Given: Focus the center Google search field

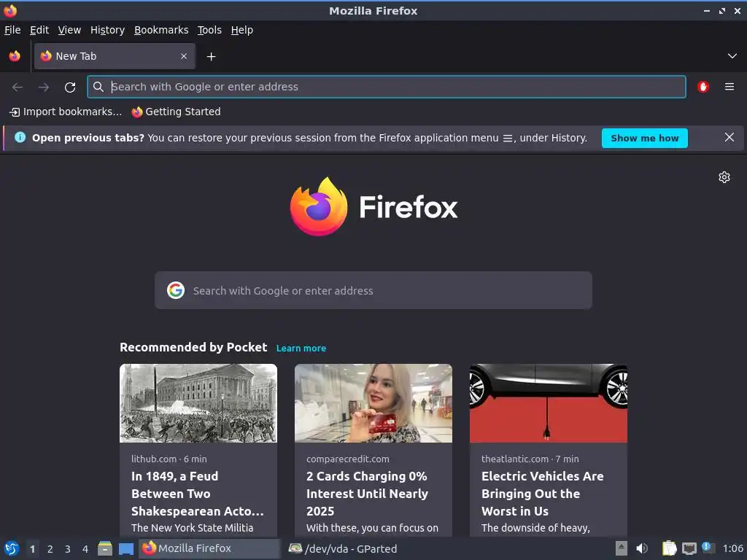Looking at the screenshot, I should click(373, 290).
